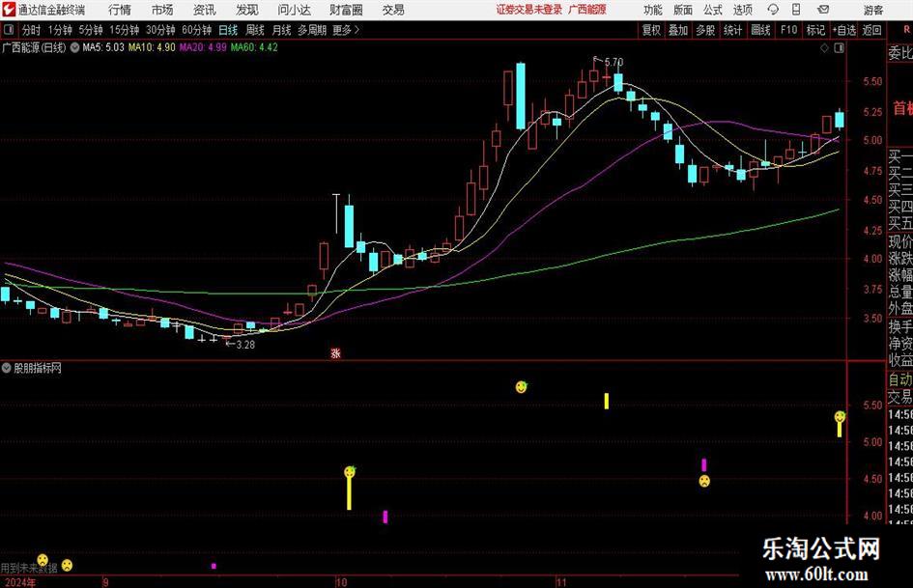Open the envelope messages icon

coord(823,10)
